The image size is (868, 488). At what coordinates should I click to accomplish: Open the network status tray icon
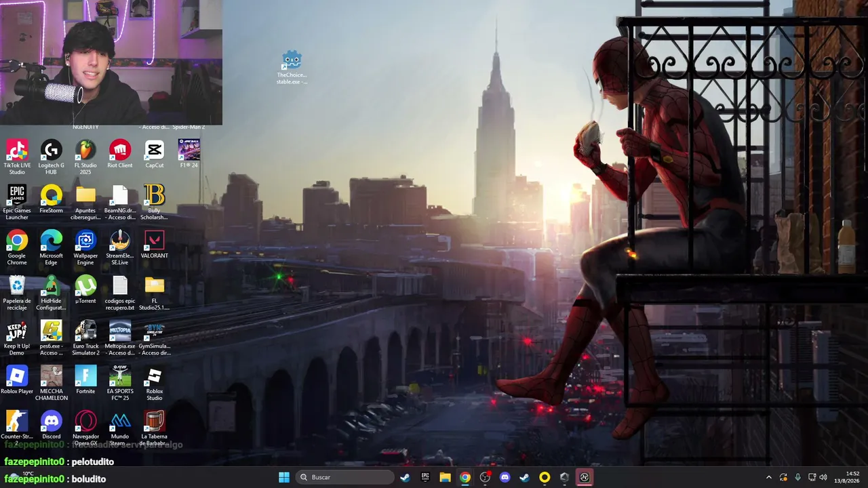tap(812, 477)
